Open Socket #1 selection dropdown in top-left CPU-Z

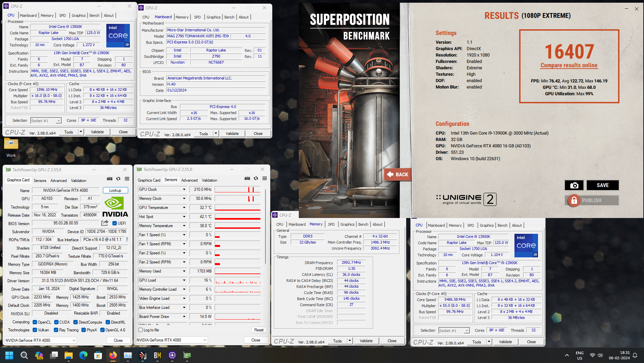pos(46,120)
